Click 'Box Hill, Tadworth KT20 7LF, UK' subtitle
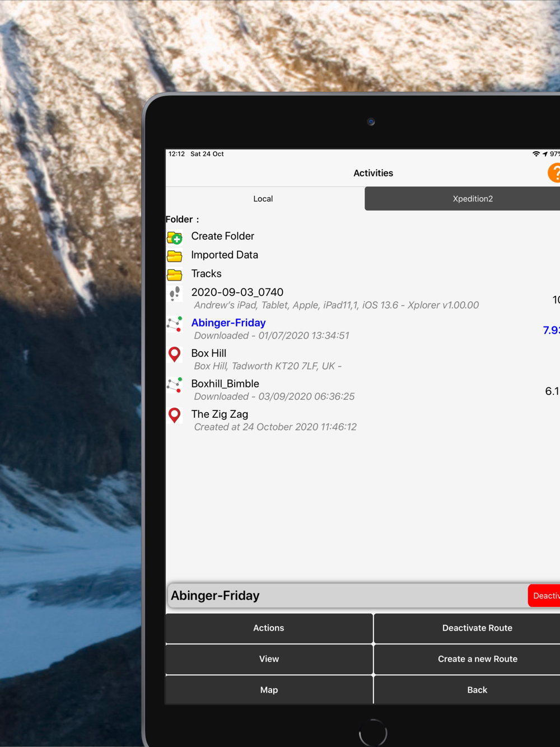Viewport: 560px width, 747px height. click(268, 366)
